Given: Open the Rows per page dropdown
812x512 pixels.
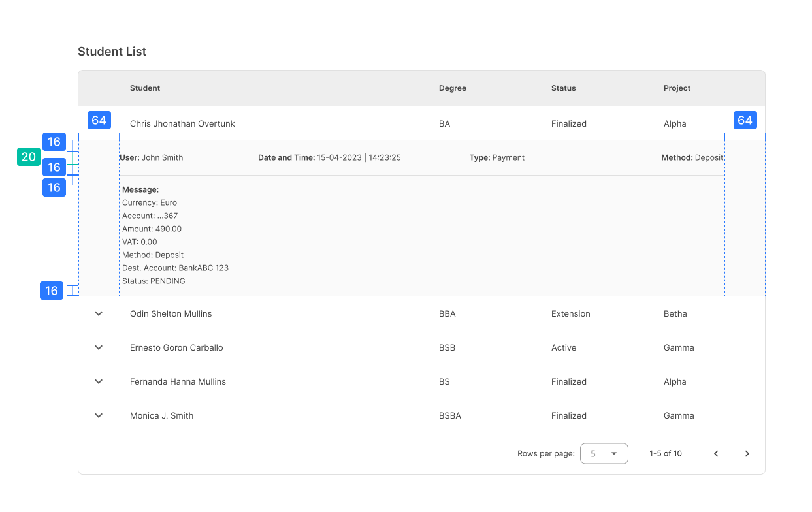Looking at the screenshot, I should (604, 454).
